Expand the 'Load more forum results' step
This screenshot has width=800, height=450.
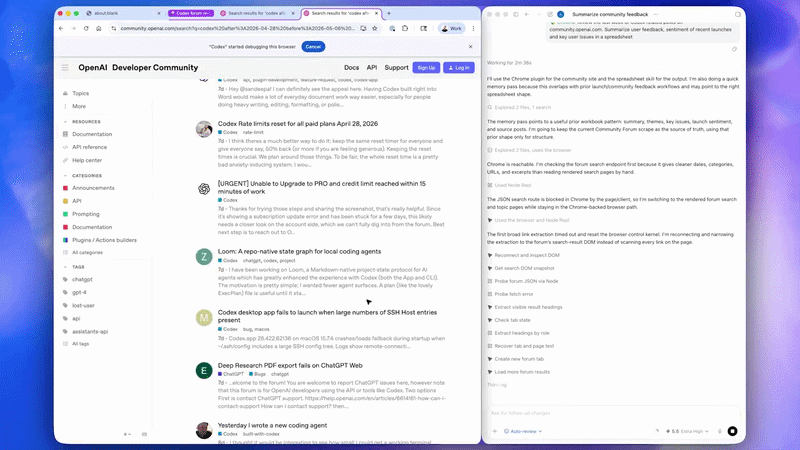522,372
